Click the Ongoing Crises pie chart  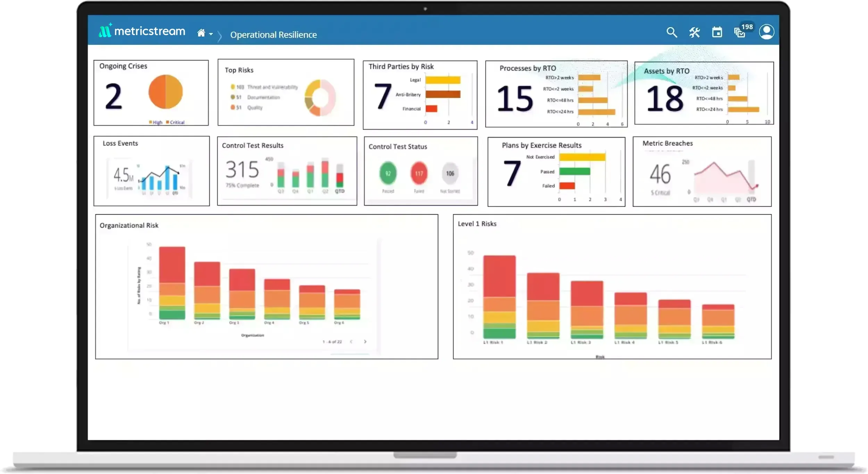165,92
